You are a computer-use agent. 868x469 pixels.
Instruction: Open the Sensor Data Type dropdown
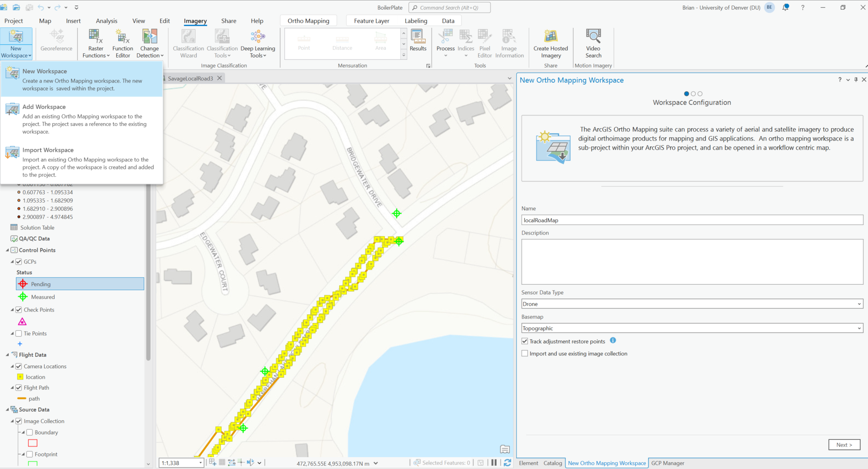692,304
